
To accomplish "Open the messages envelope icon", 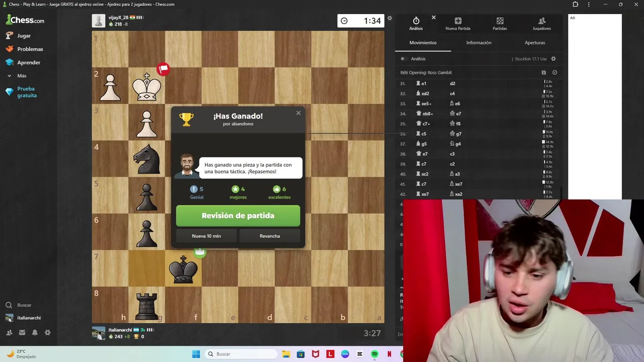I will (22, 332).
